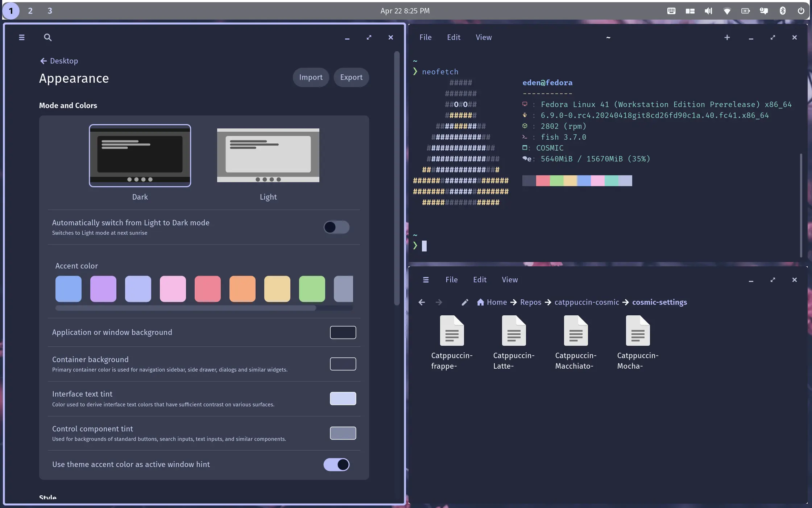Image resolution: width=812 pixels, height=508 pixels.
Task: Open the Files sidebar hamburger icon
Action: coord(426,280)
